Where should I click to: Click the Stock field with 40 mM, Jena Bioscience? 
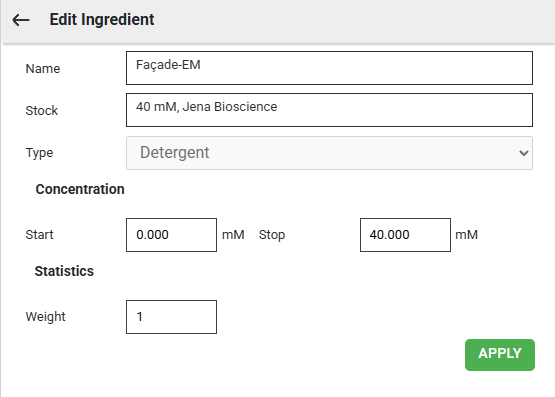(329, 110)
